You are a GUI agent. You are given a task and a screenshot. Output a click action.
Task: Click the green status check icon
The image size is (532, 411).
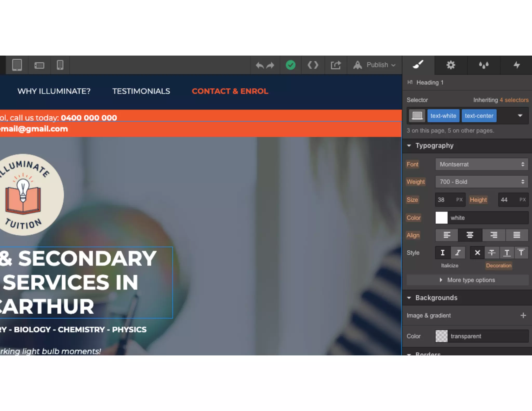(290, 65)
